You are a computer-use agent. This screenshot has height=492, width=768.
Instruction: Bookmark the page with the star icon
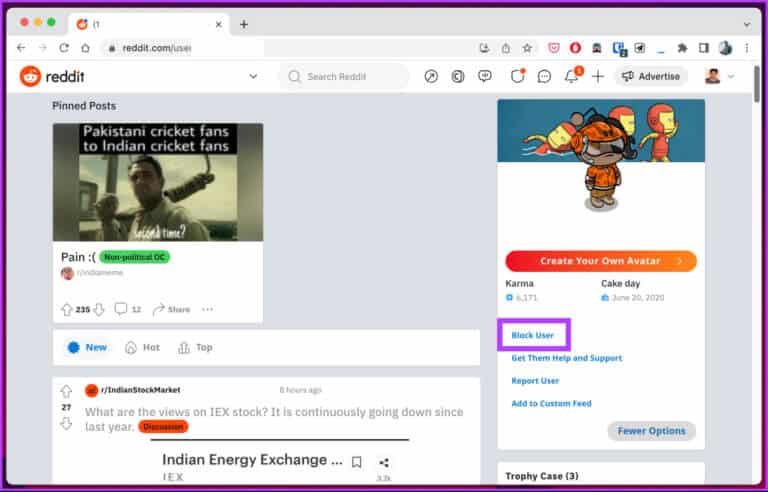point(527,48)
